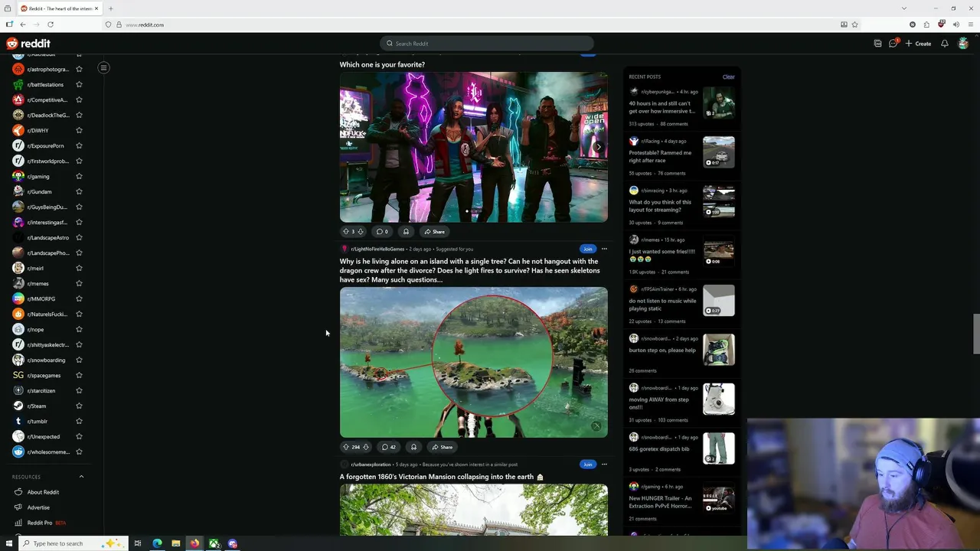Open the r/LightNoFireHelloGames subreddit link

tap(377, 249)
